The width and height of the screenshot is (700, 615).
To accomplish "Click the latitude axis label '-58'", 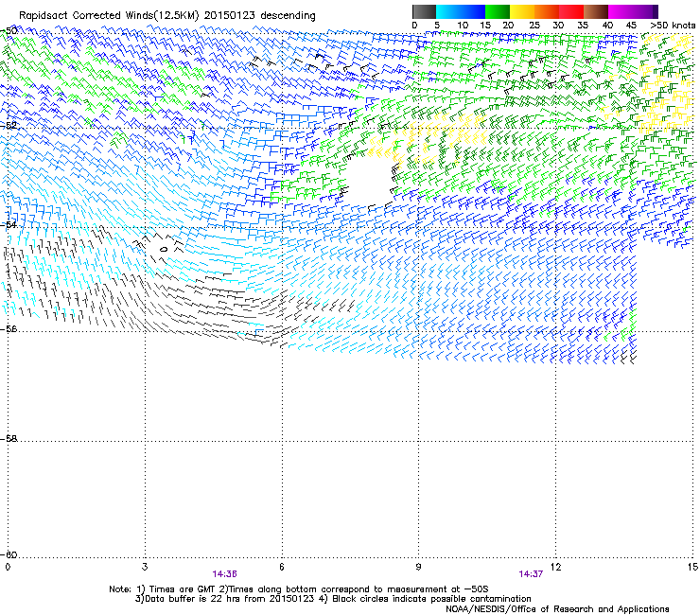I will point(9,439).
